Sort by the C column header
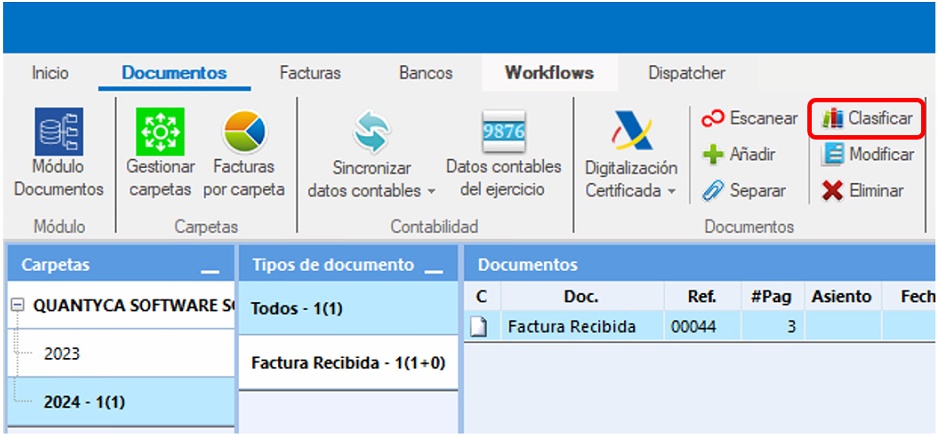 [482, 297]
